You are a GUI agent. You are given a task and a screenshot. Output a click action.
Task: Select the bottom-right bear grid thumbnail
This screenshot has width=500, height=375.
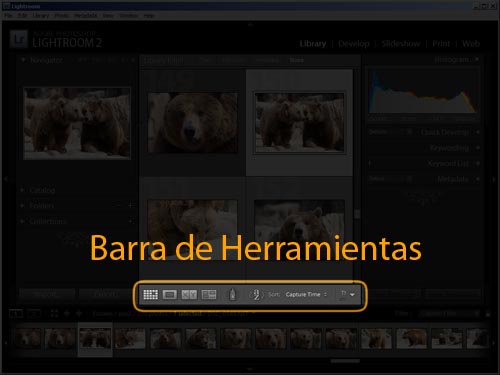pos(299,230)
